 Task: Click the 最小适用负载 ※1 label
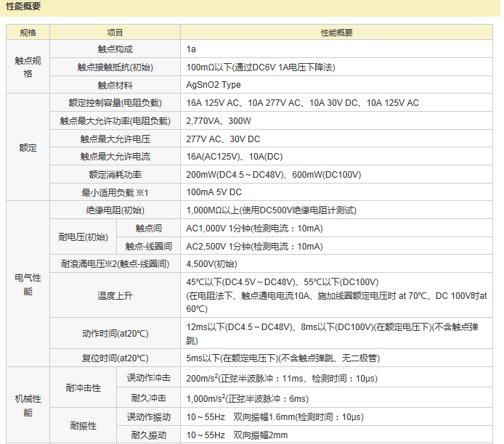tap(115, 192)
